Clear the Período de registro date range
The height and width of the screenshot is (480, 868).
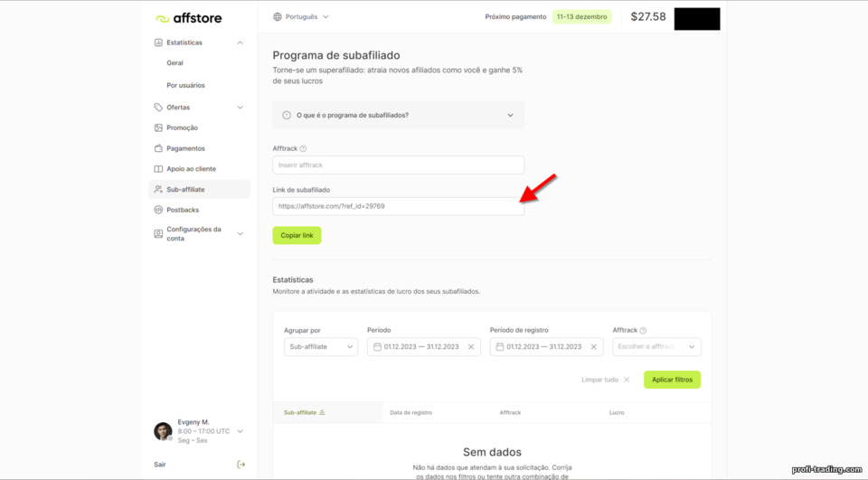[x=593, y=346]
